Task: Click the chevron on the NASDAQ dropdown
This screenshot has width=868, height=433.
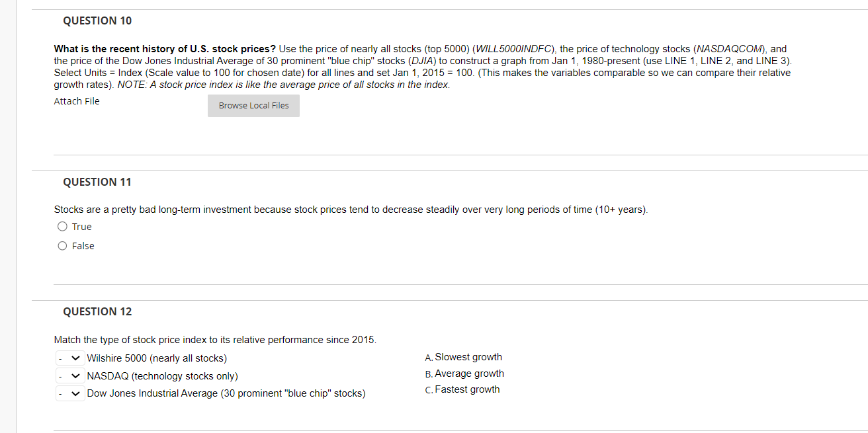Action: click(x=76, y=375)
